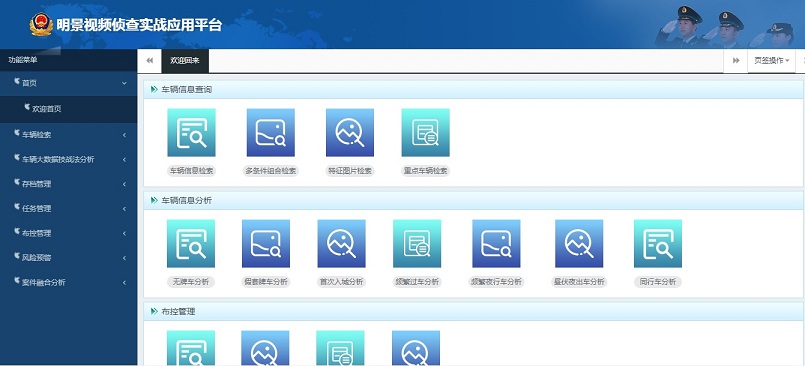
Task: Expand the 风险预警 sidebar item
Action: [x=68, y=258]
